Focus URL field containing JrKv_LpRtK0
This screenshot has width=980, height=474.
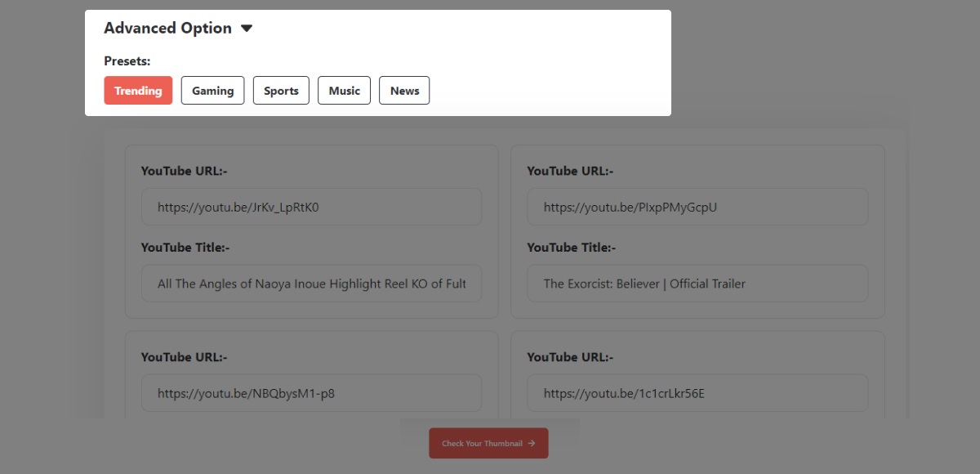[x=311, y=208]
